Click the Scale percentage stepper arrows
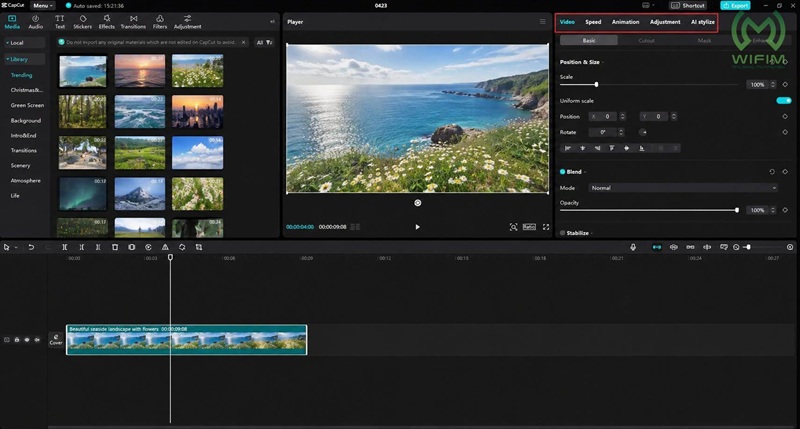Image resolution: width=800 pixels, height=429 pixels. [x=773, y=85]
